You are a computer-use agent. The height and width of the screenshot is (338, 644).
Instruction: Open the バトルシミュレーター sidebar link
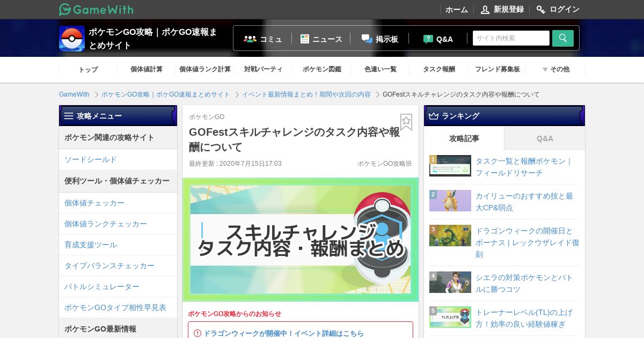click(118, 286)
